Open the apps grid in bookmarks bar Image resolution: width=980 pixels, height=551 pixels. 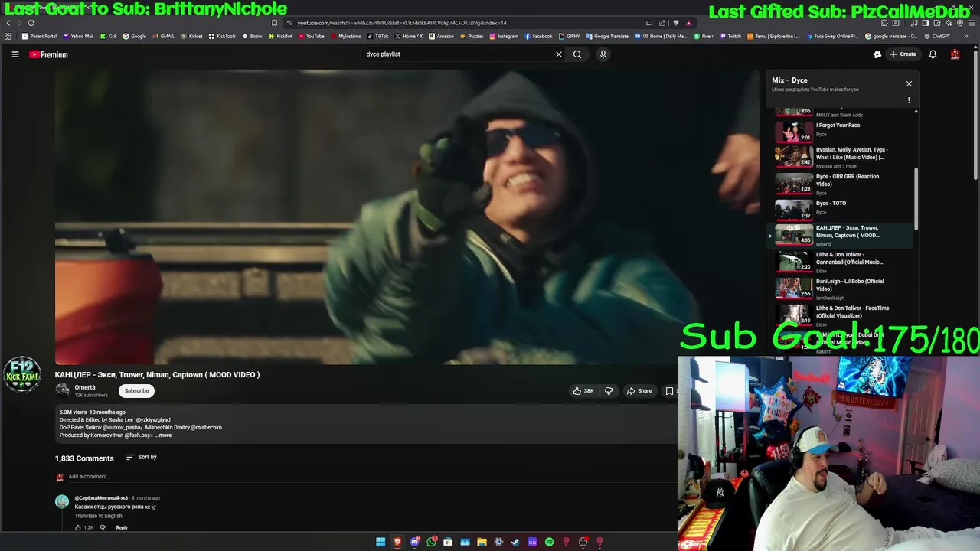(x=8, y=36)
